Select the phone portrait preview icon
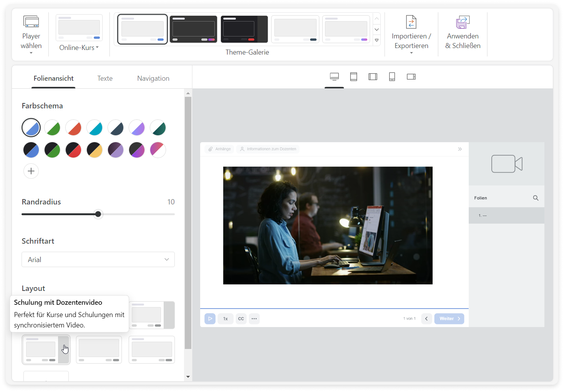 tap(392, 77)
